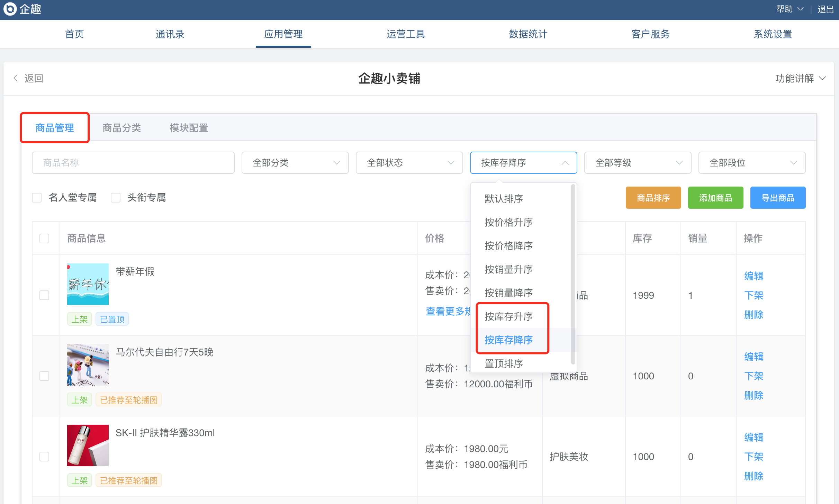
Task: Click the back arrow next to 返回
Action: pos(16,78)
